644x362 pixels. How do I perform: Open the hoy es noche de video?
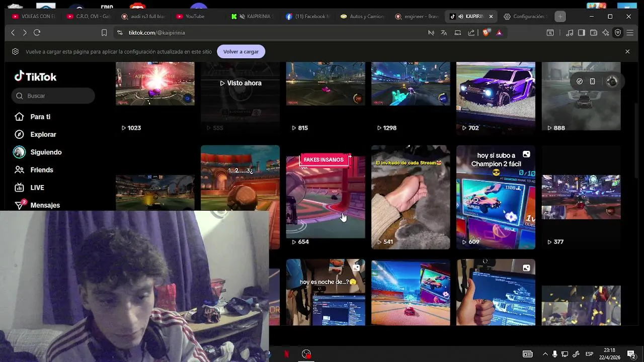point(326,292)
